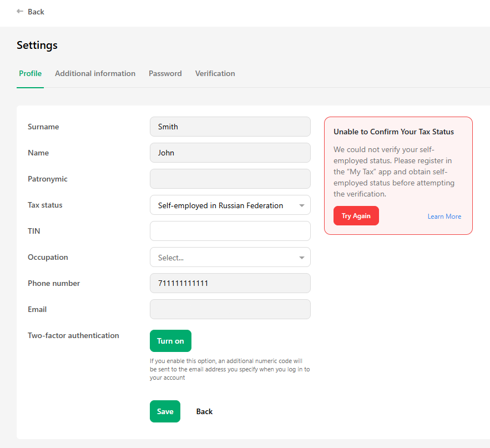Click the Tax status label

[45, 205]
